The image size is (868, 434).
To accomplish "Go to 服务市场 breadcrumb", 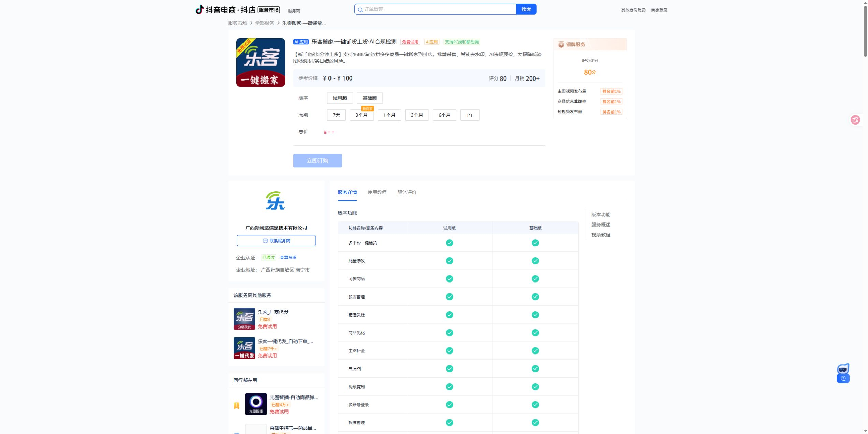I will (x=237, y=23).
